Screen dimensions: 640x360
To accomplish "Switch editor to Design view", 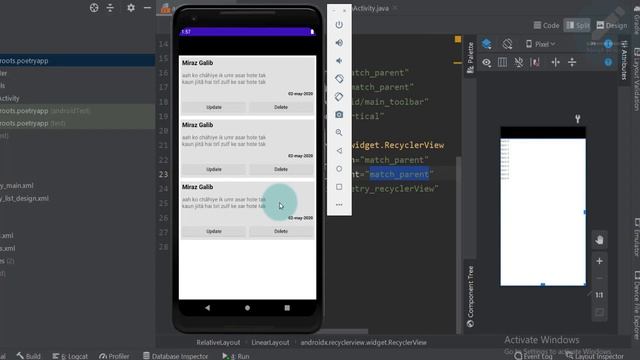I will pos(611,25).
